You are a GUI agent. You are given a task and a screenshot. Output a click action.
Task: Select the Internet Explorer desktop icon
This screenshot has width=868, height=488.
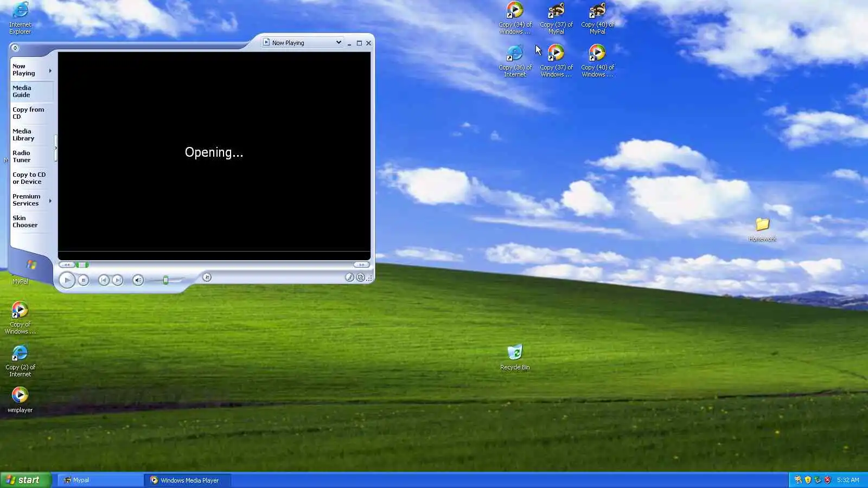point(20,18)
